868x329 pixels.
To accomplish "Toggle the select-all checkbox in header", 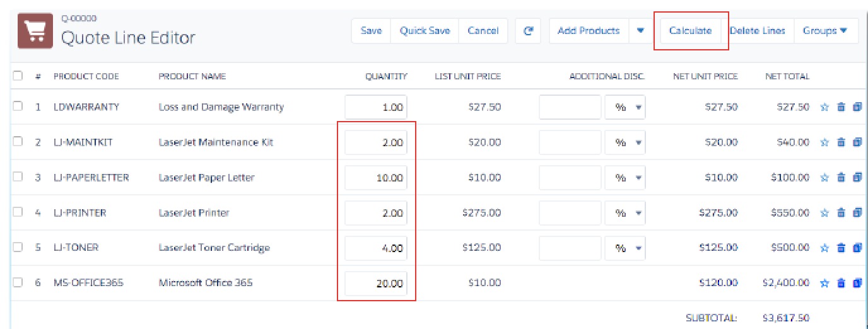I will [18, 76].
